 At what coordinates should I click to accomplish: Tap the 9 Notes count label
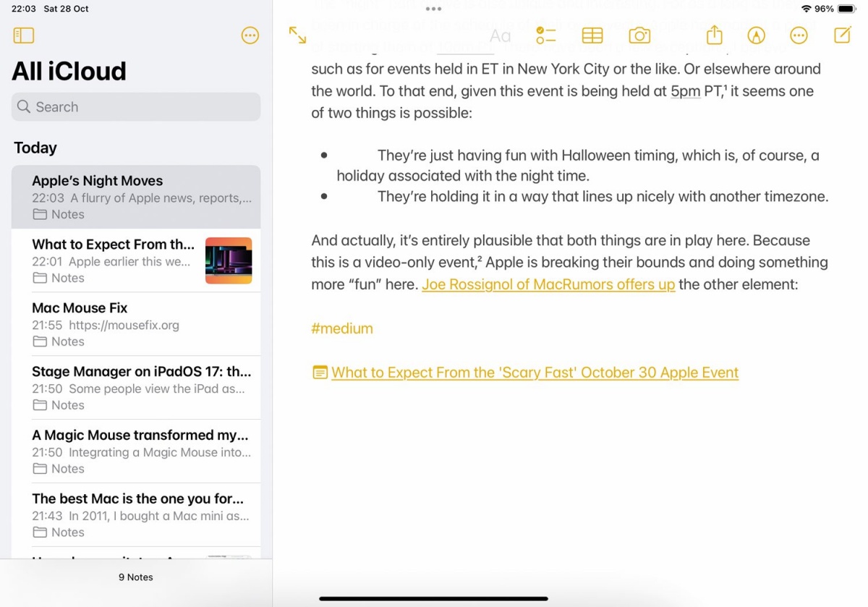point(136,577)
